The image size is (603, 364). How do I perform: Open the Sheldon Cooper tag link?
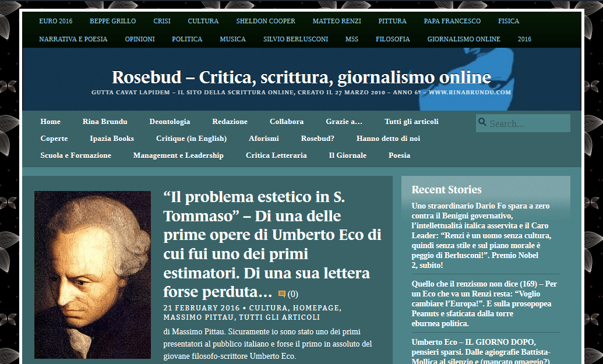(x=266, y=21)
